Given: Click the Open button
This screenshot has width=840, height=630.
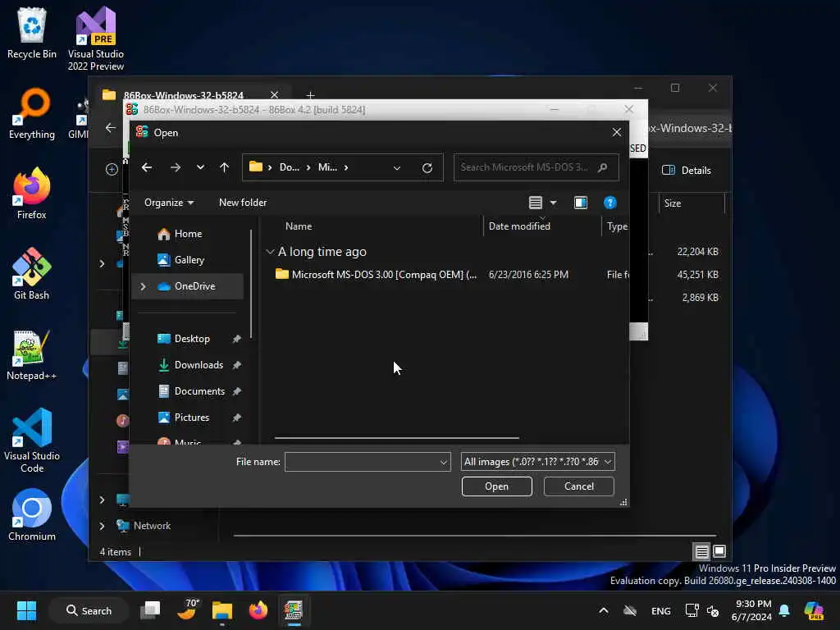Looking at the screenshot, I should tap(496, 486).
